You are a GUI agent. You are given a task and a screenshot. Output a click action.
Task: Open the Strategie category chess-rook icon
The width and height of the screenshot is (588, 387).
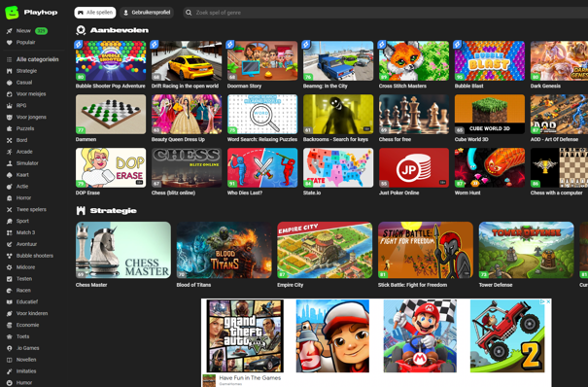(10, 71)
